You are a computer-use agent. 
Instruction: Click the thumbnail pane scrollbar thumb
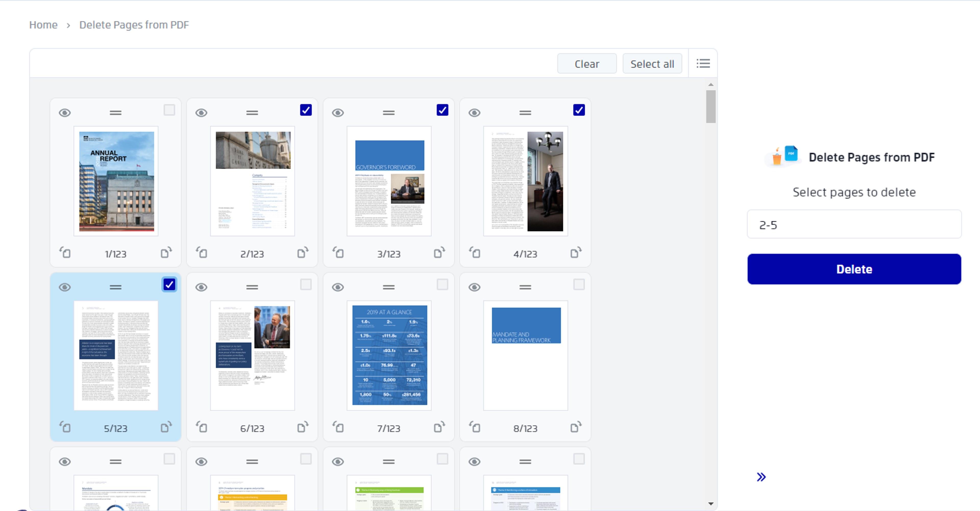pyautogui.click(x=711, y=106)
